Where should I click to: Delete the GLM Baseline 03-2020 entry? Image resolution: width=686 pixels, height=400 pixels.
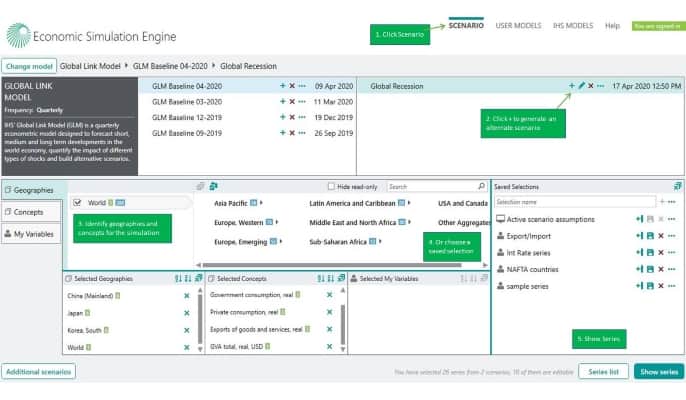(292, 101)
